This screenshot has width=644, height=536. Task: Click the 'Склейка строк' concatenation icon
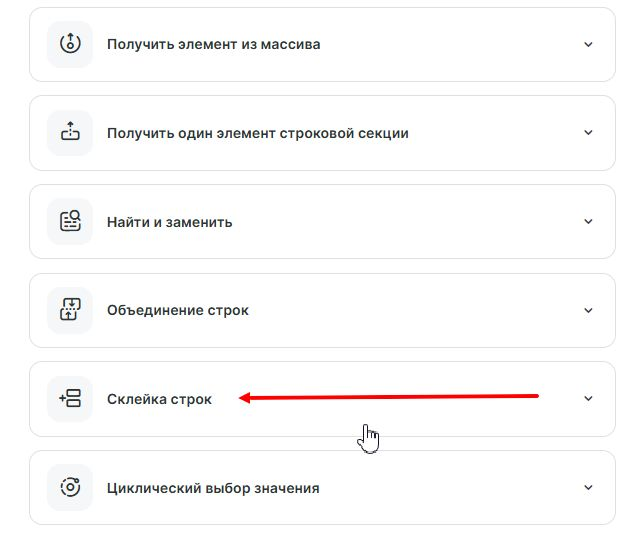(70, 399)
